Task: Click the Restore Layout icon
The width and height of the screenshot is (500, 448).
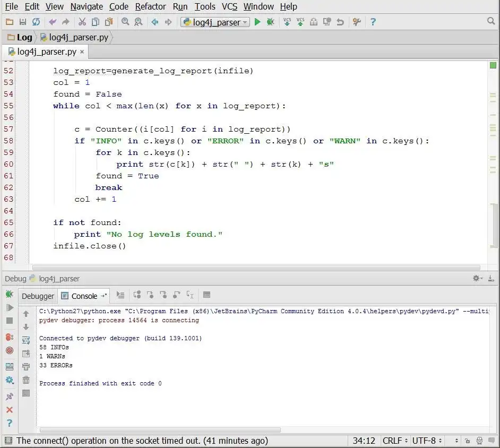Action: tap(10, 367)
